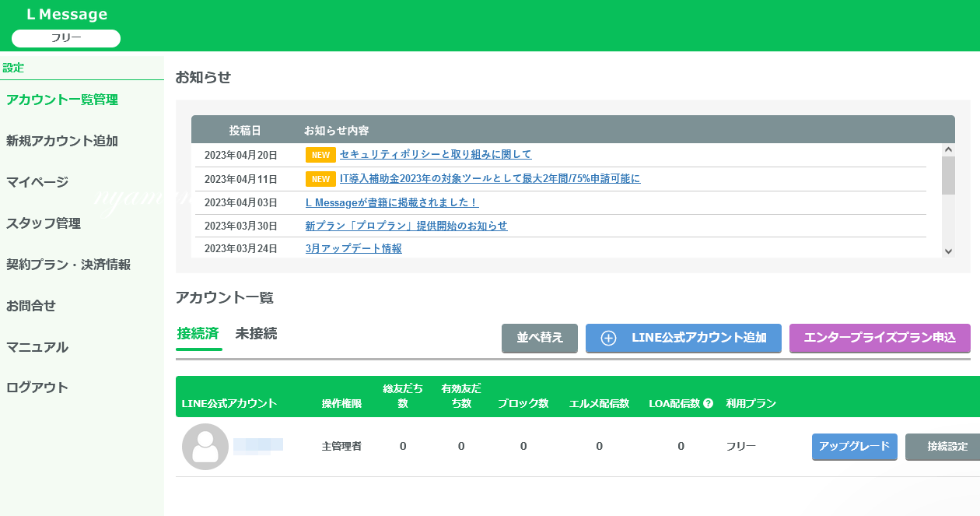Click the アップグレード button
980x516 pixels.
tap(855, 447)
